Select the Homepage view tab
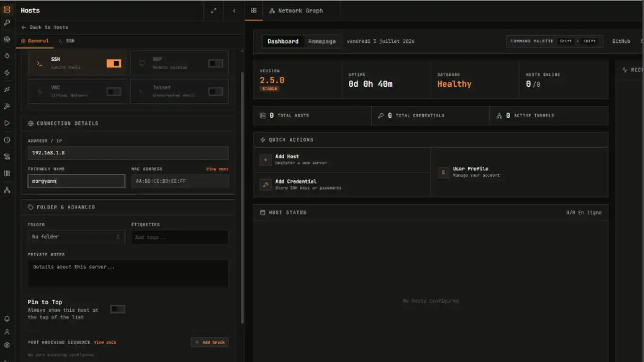Screen dimensions: 644x362 [x=322, y=41]
